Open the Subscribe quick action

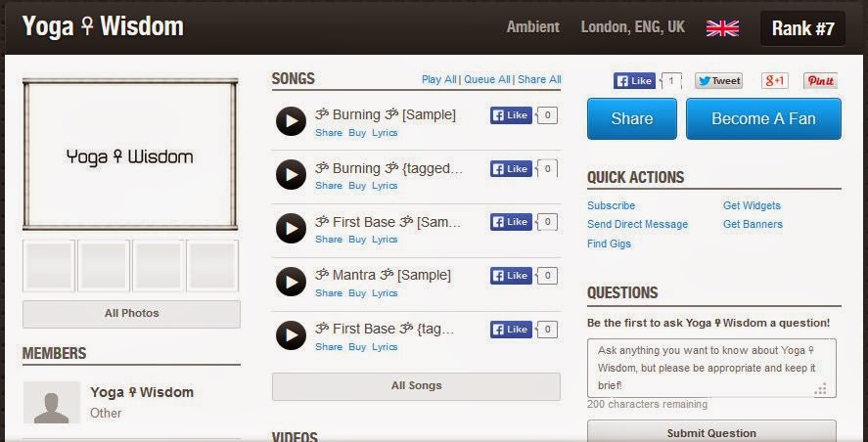(x=612, y=205)
